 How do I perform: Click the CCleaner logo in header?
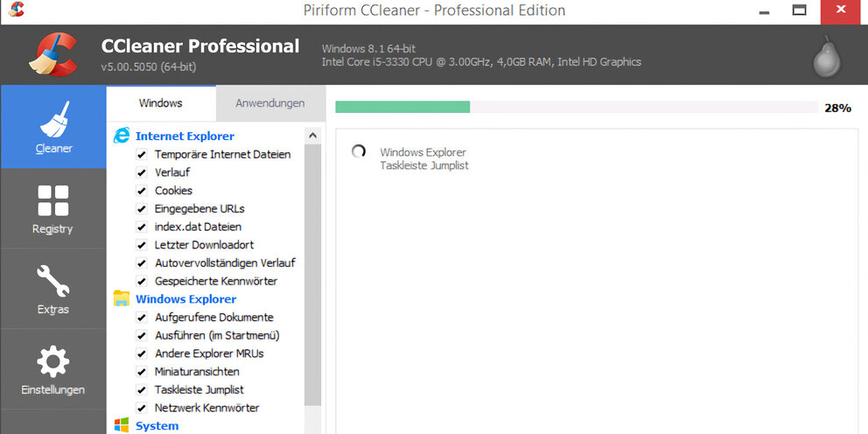52,54
